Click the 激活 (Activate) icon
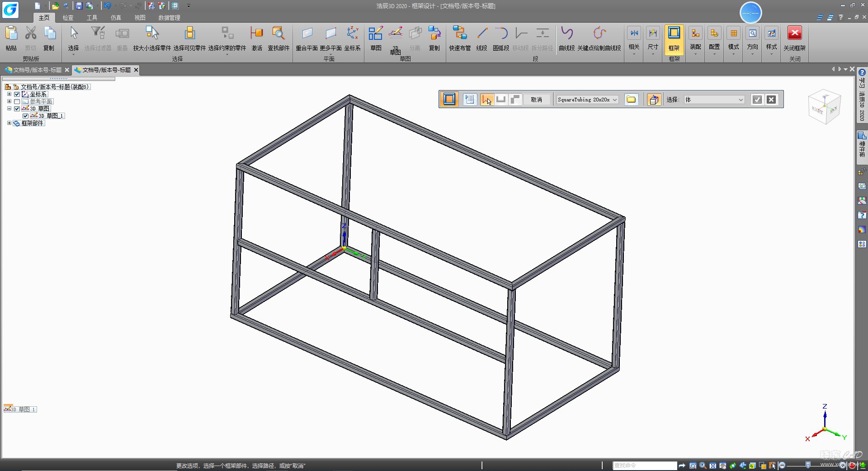The height and width of the screenshot is (471, 868). click(257, 33)
